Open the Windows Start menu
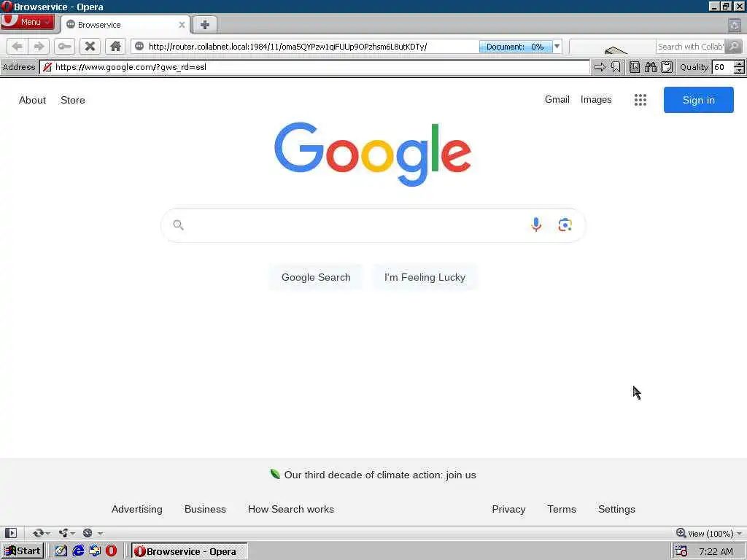Image resolution: width=747 pixels, height=560 pixels. [23, 551]
